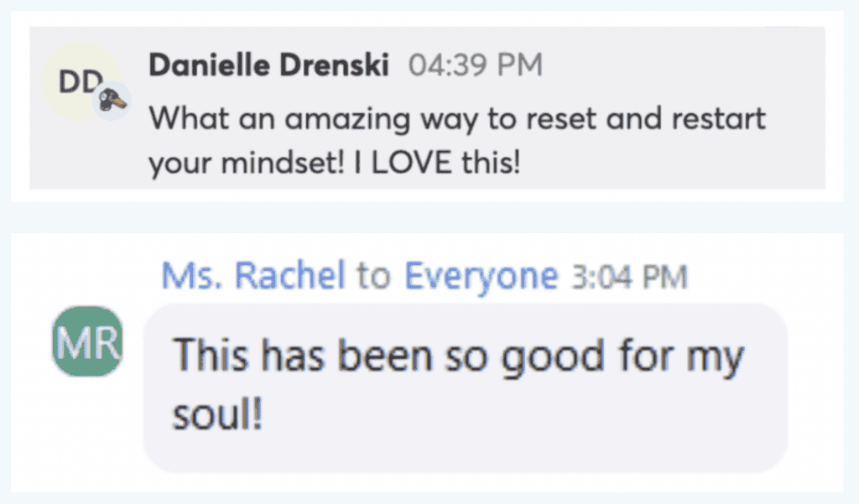This screenshot has height=504, width=859.
Task: Open Danielle Drenski's profile name
Action: point(268,65)
